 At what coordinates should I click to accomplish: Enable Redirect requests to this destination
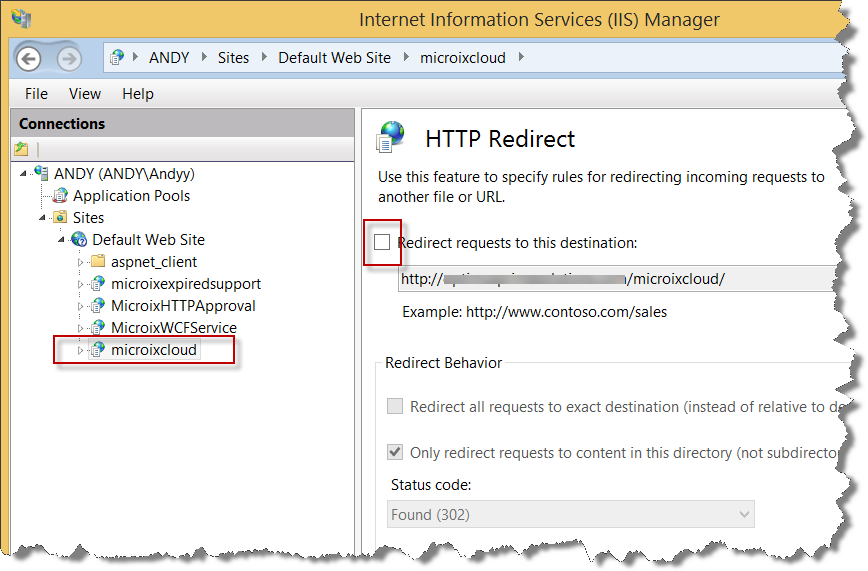click(x=382, y=242)
